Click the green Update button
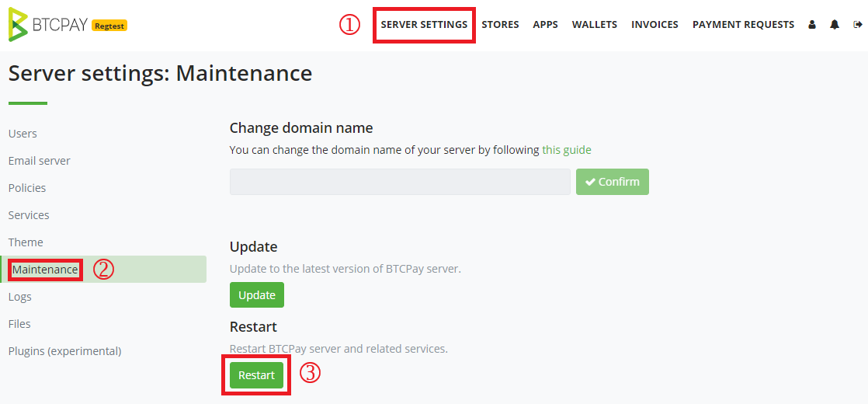 pos(257,294)
